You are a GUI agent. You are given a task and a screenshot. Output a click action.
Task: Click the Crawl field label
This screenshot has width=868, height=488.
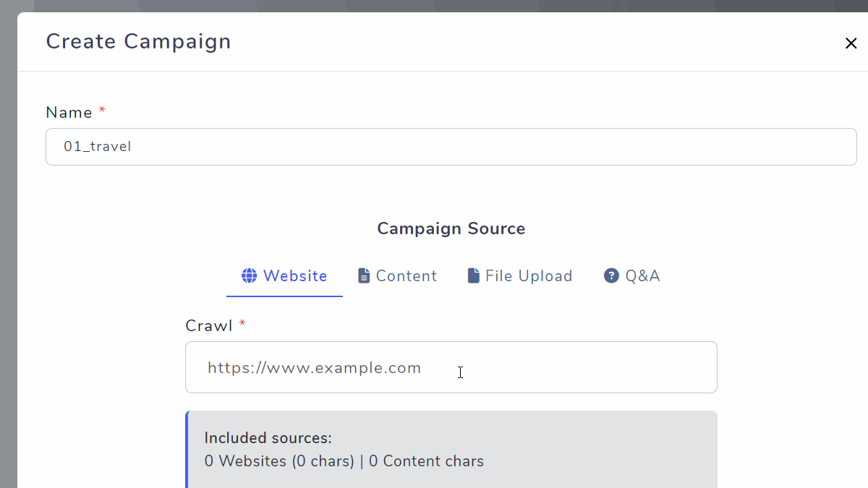(209, 325)
